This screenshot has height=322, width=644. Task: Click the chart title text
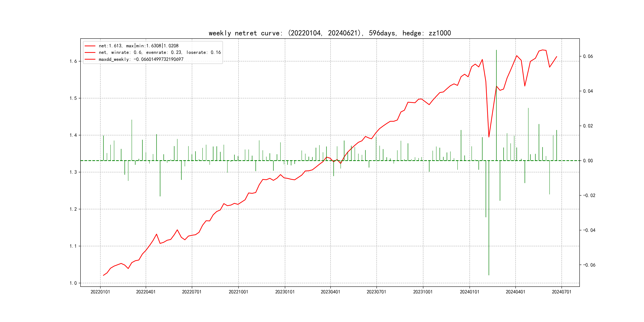tap(330, 33)
